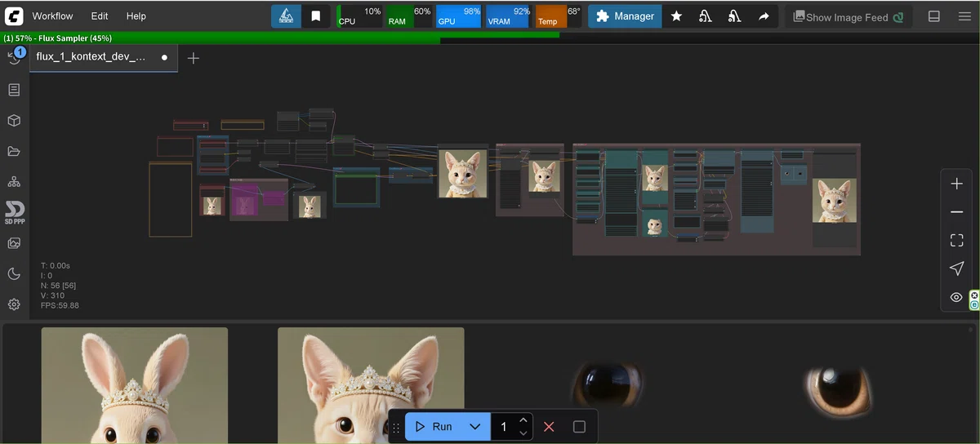
Task: Click the Flux Sampler progress text
Action: (57, 38)
